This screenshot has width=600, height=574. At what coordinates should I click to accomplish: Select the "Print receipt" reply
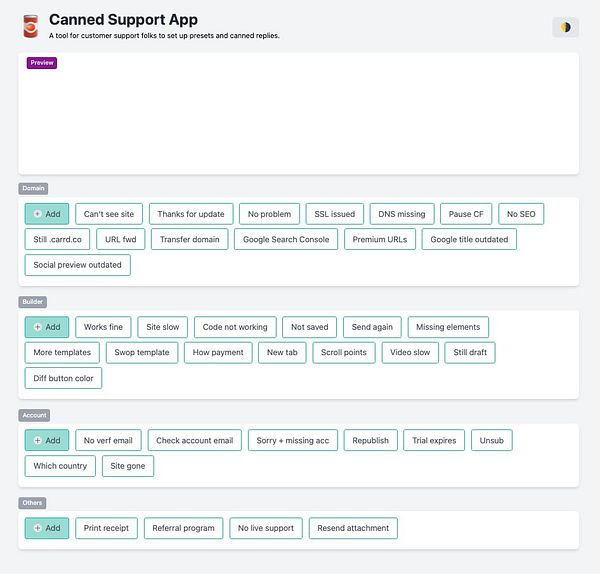[106, 528]
